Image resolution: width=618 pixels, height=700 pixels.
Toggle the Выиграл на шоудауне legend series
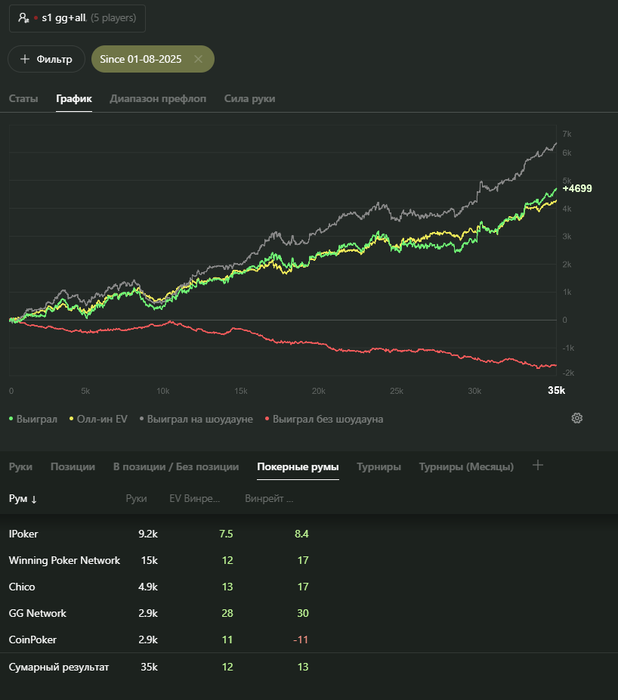tap(196, 419)
